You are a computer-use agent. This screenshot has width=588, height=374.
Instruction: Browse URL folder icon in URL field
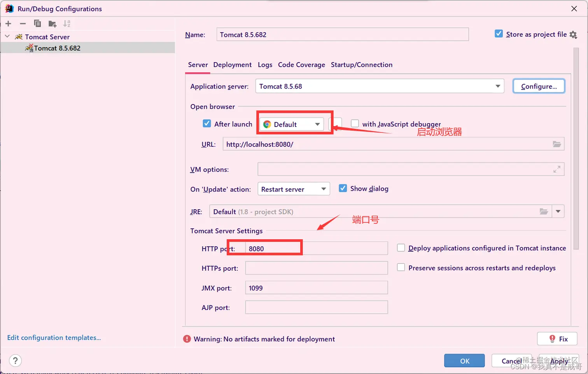(557, 144)
